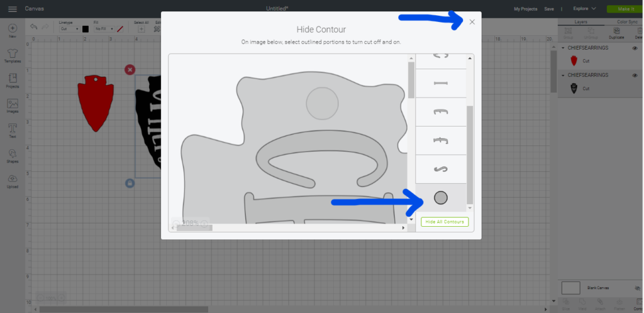Viewport: 644px width, 313px height.
Task: Click the red X delete handle on canvas
Action: (130, 69)
